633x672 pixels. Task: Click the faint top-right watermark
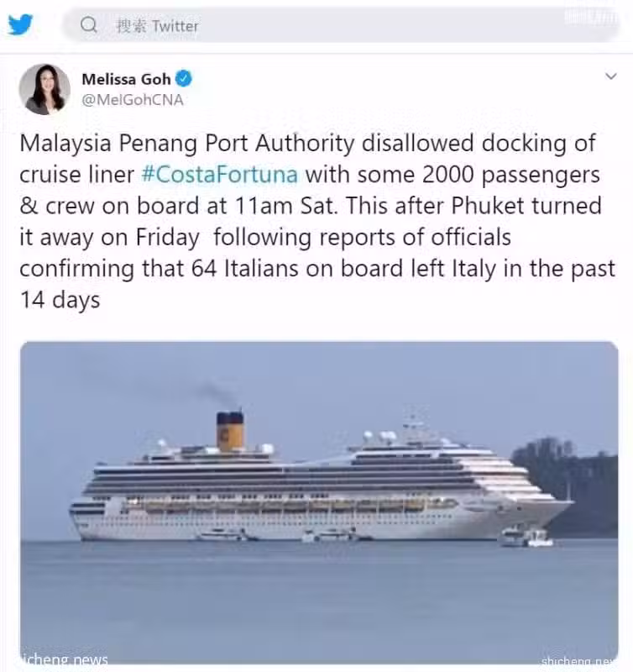pyautogui.click(x=590, y=17)
